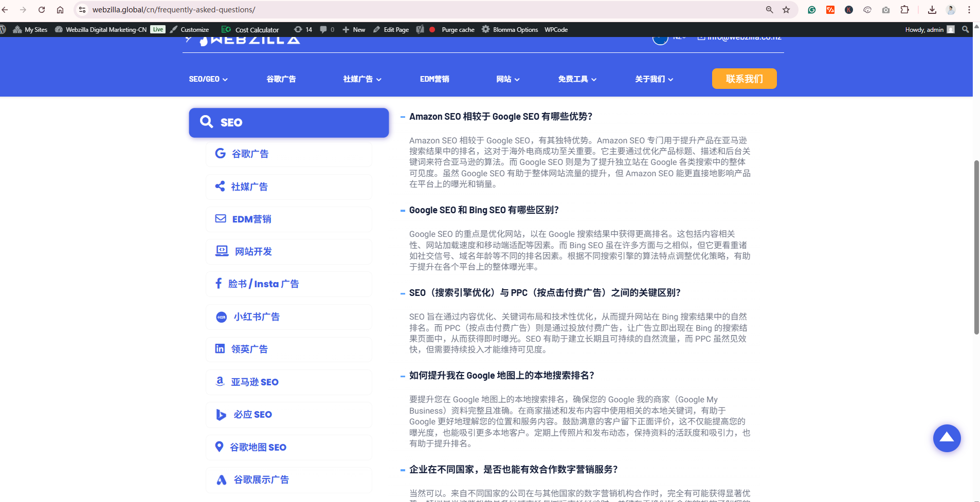Select the SEO category tab
980x502 pixels.
point(289,122)
